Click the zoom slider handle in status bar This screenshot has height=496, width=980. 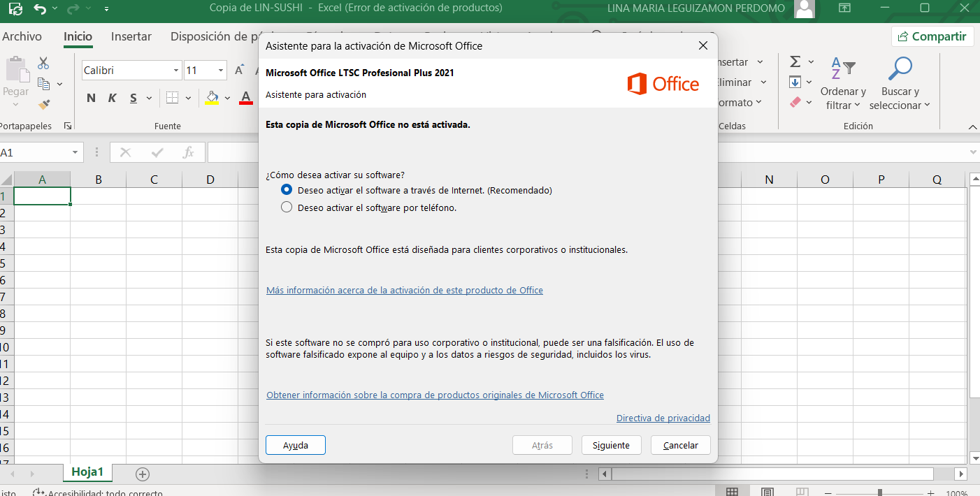click(879, 493)
